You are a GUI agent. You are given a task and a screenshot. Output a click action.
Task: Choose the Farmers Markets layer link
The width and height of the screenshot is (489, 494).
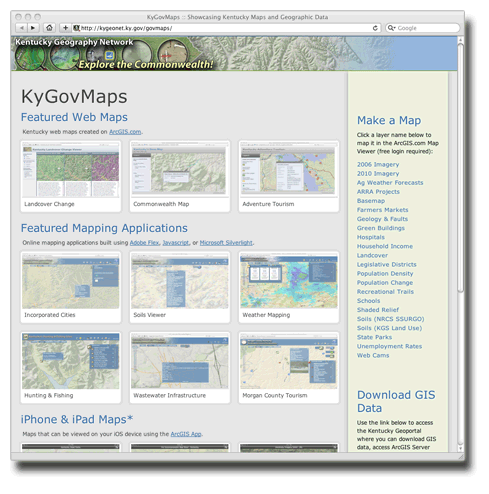tap(382, 210)
